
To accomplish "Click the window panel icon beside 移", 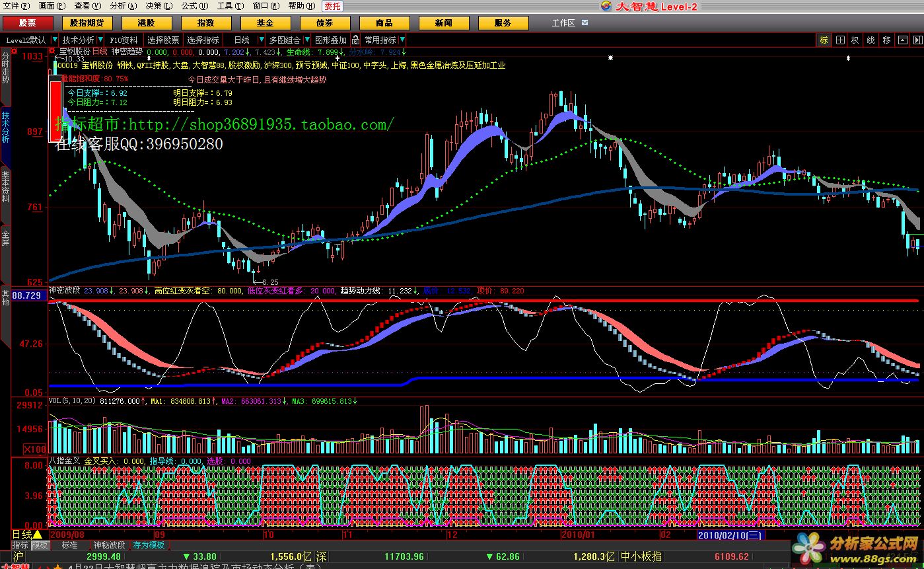I will [x=902, y=40].
